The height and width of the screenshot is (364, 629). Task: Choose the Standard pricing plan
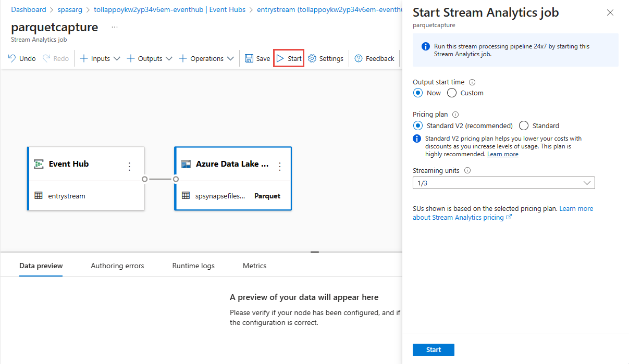pyautogui.click(x=539, y=125)
